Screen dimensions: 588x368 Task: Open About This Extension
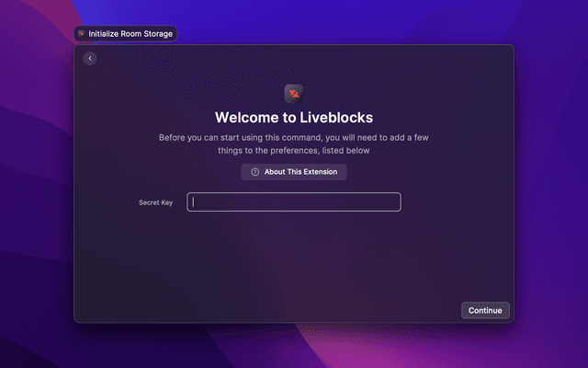coord(294,172)
